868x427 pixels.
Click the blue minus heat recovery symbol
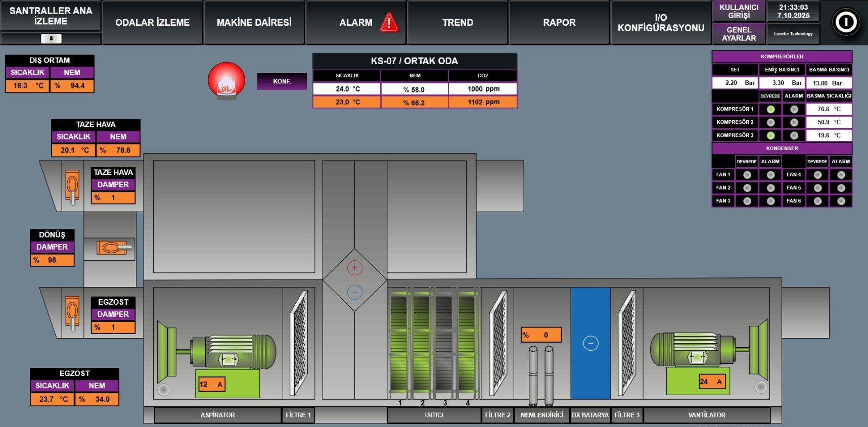click(x=355, y=292)
